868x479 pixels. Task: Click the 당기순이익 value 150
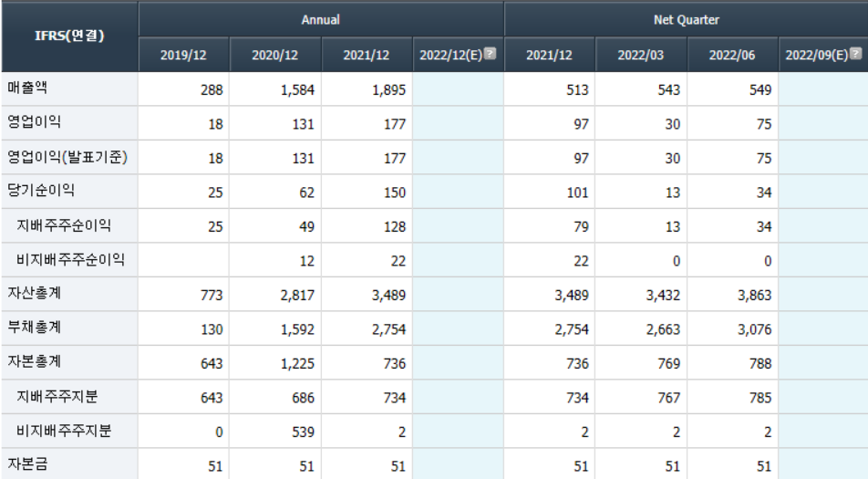(395, 193)
